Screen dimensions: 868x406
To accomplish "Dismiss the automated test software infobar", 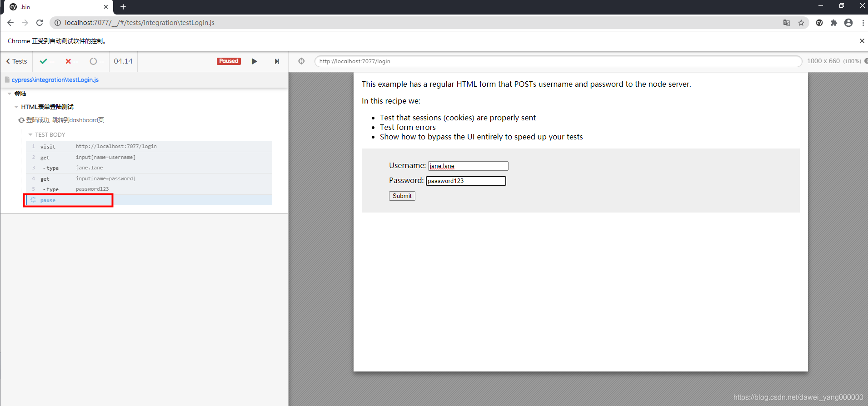I will coord(862,41).
